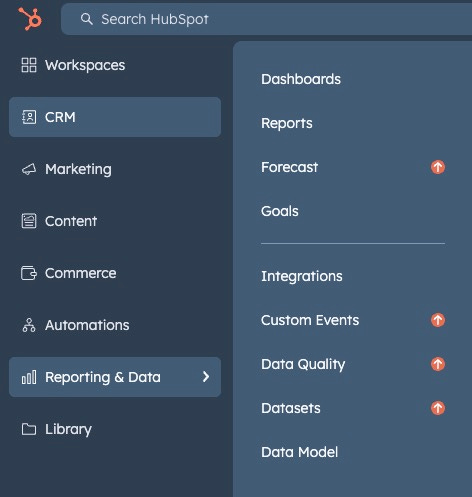This screenshot has width=472, height=497.
Task: Click the Automations workflow icon
Action: (29, 325)
